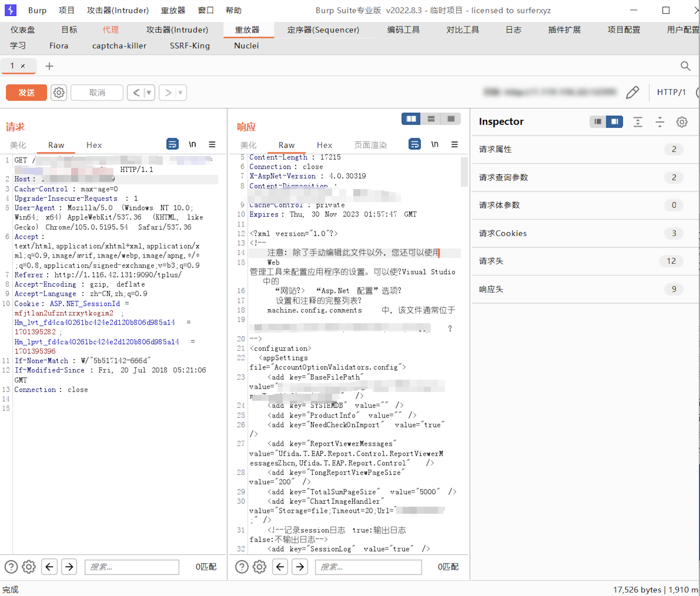This screenshot has height=596, width=700.
Task: Dock Inspector to the left side
Action: (x=598, y=122)
